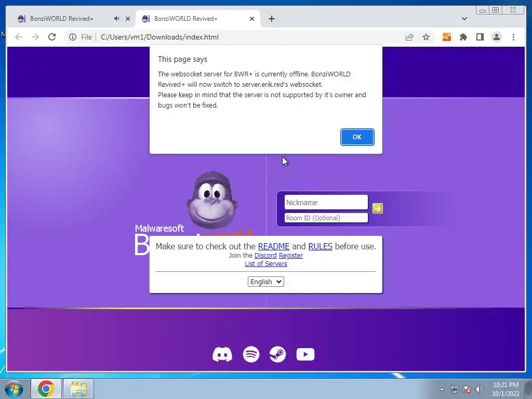Open the Steam icon in the footer
Screen dimensions: 532x399
(277, 354)
